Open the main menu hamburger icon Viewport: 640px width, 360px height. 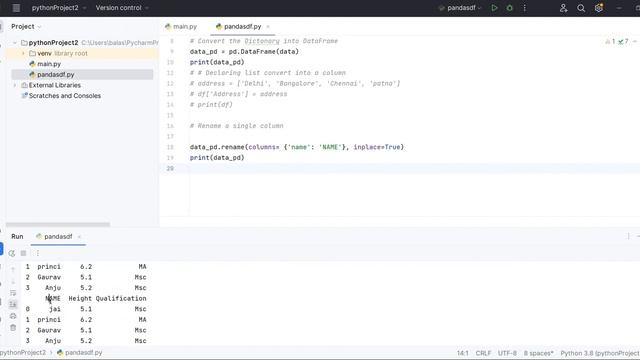[x=16, y=8]
